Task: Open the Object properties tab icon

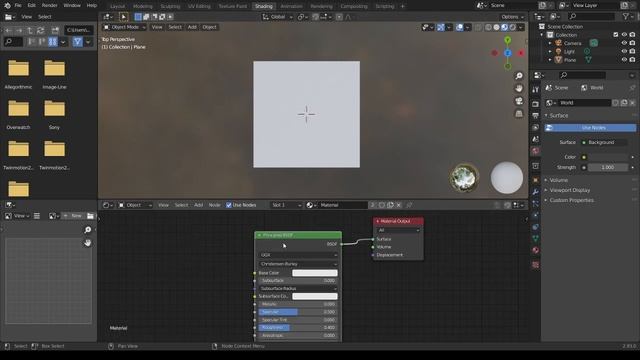Action: pos(536,180)
